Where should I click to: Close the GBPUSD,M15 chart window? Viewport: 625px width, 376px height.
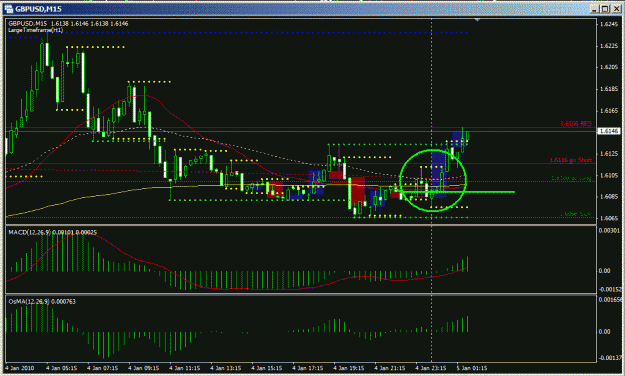[616, 8]
